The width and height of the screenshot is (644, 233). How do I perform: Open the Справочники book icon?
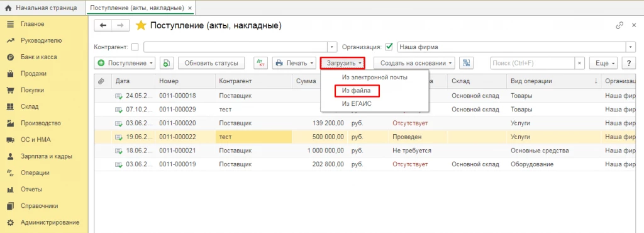click(x=11, y=206)
